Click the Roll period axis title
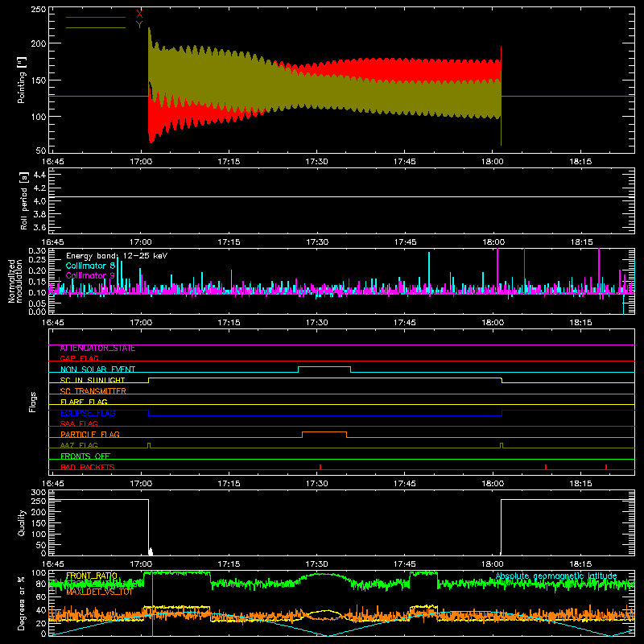 coord(23,200)
